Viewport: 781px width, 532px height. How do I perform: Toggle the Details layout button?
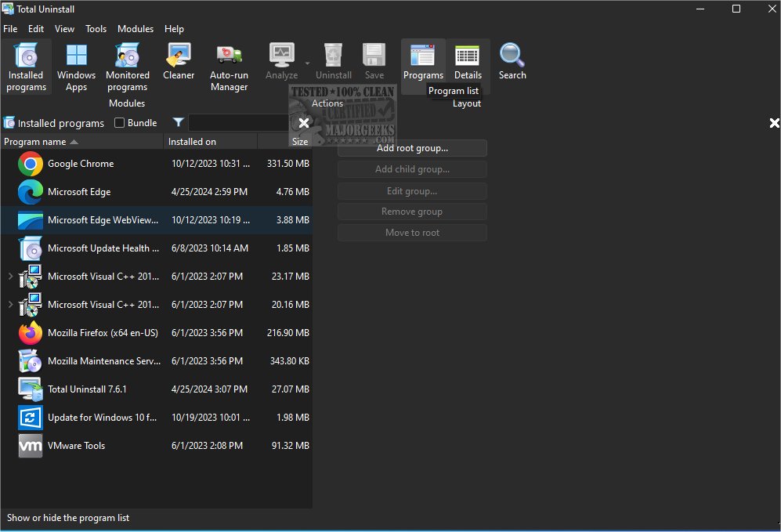[468, 60]
